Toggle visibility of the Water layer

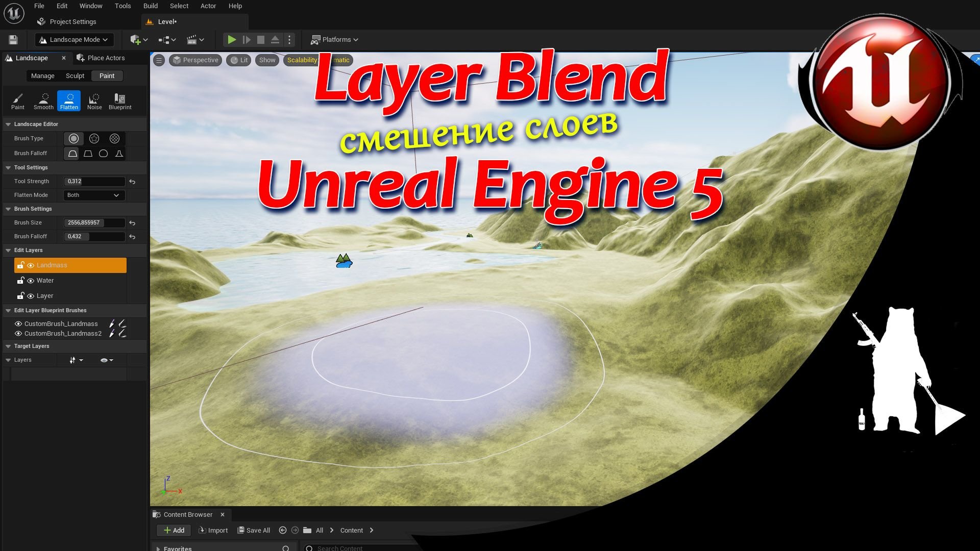[x=31, y=281]
